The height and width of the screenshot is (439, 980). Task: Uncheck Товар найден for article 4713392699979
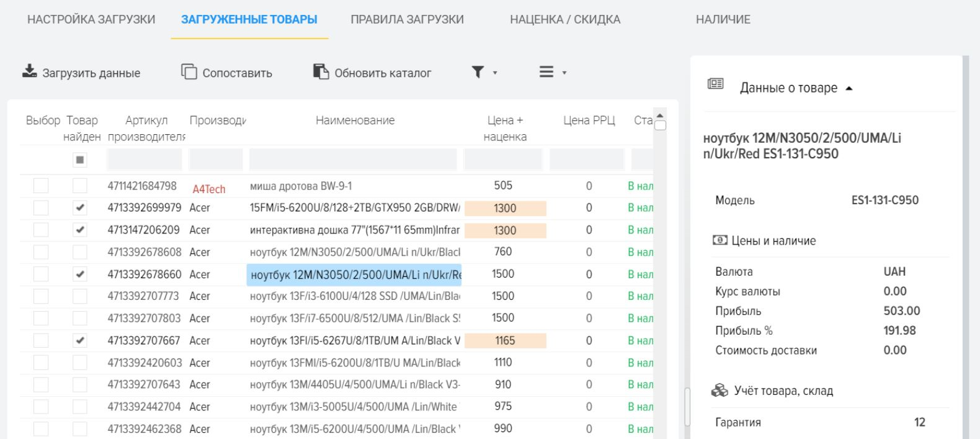80,208
